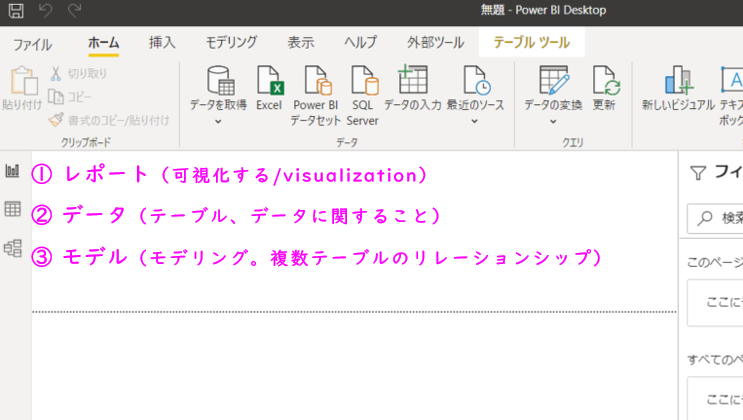Save the report with the floppy disk icon
Screen dimensions: 743x420
tap(16, 10)
